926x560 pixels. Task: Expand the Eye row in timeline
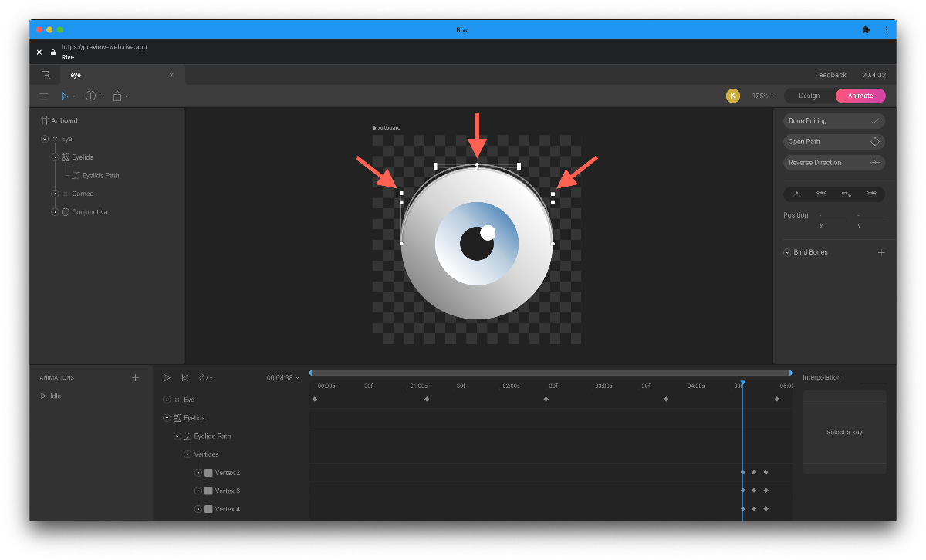point(167,400)
